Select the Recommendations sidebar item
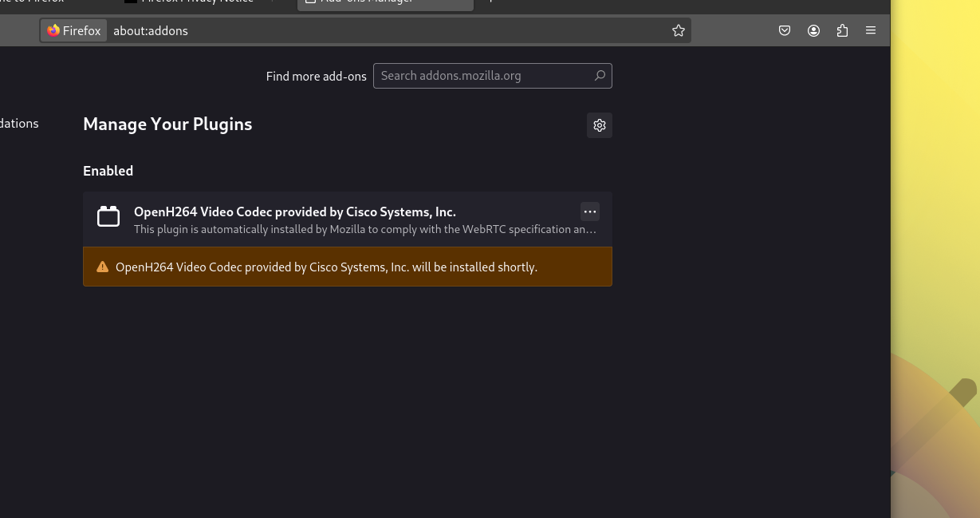 point(19,123)
